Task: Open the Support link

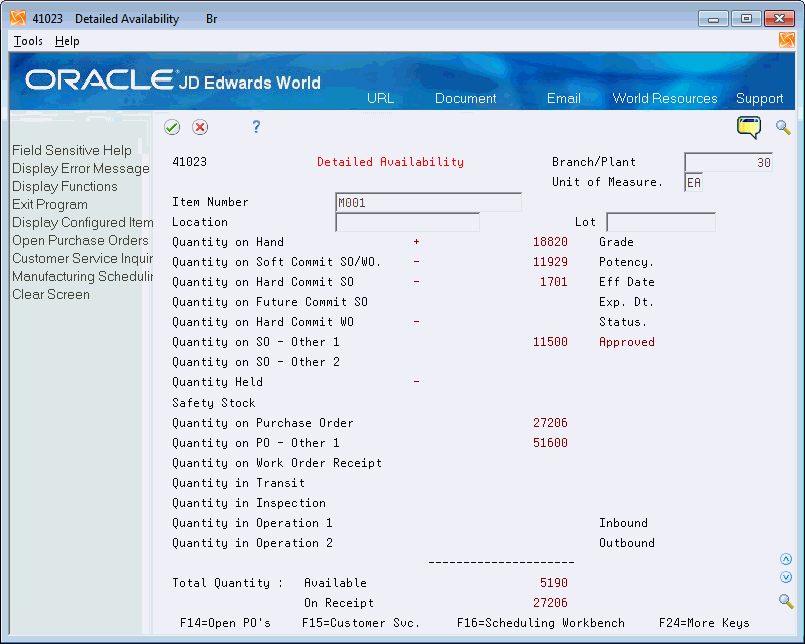Action: pyautogui.click(x=759, y=98)
